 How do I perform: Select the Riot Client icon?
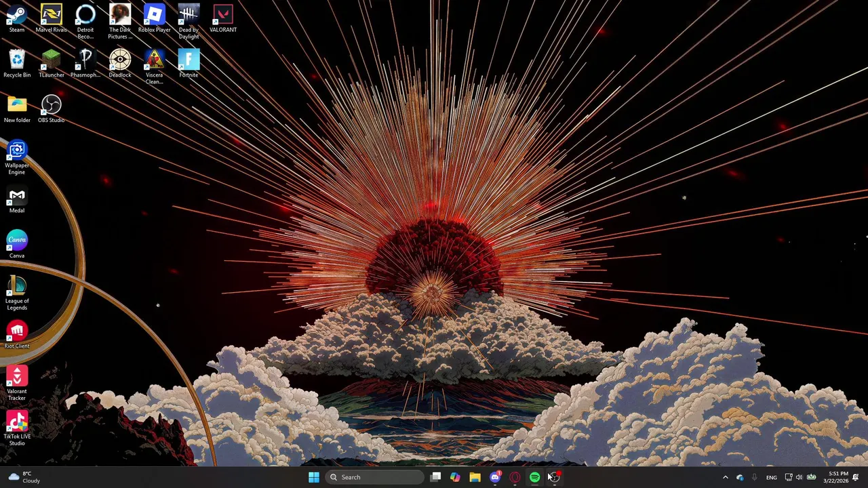(x=17, y=335)
